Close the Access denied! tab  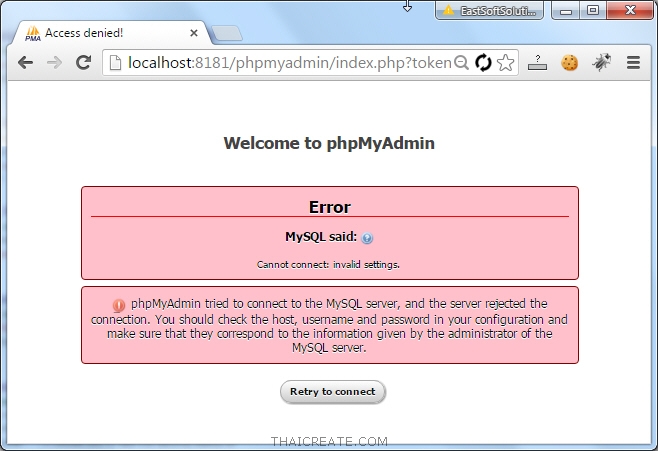pos(193,33)
